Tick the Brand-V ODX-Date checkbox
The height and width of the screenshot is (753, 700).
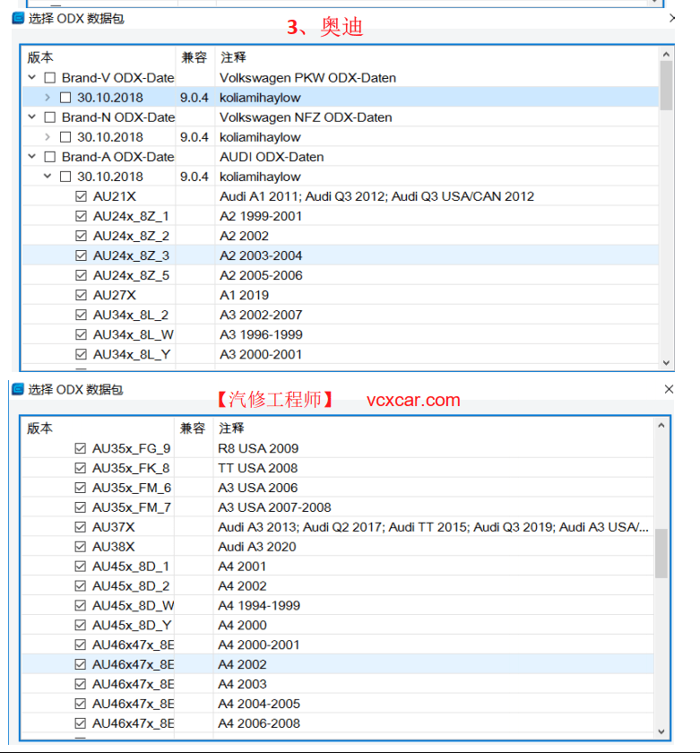50,78
